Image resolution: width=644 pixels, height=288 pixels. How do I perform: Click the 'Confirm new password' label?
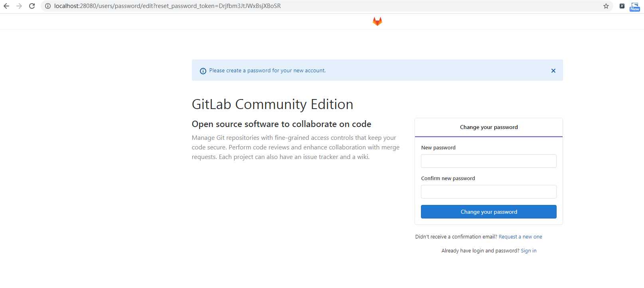448,179
